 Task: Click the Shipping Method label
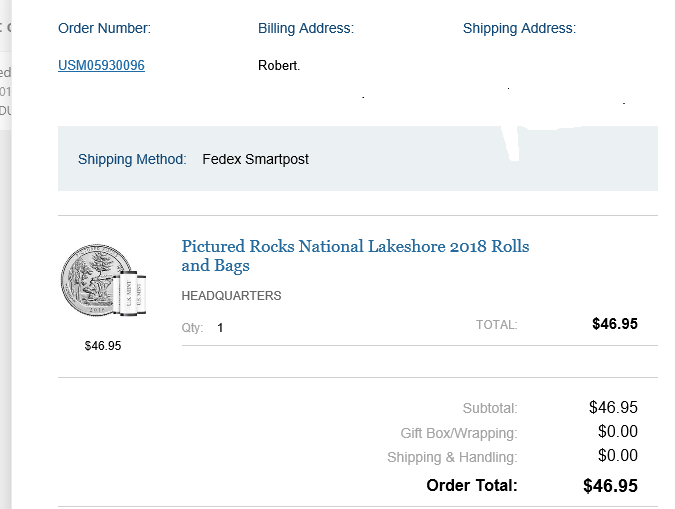[x=132, y=159]
